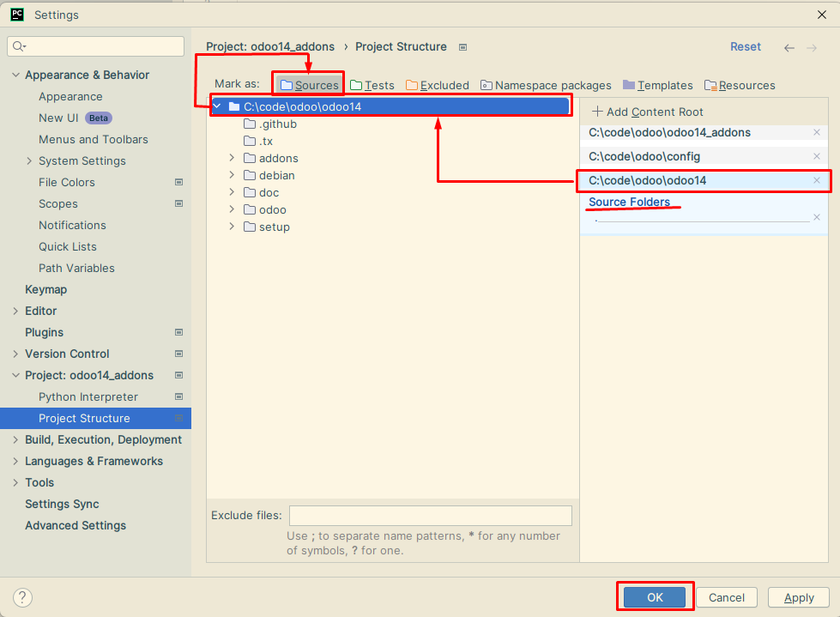The width and height of the screenshot is (840, 617).
Task: Remove content root C:\code\odoo\odoo14
Action: [817, 180]
